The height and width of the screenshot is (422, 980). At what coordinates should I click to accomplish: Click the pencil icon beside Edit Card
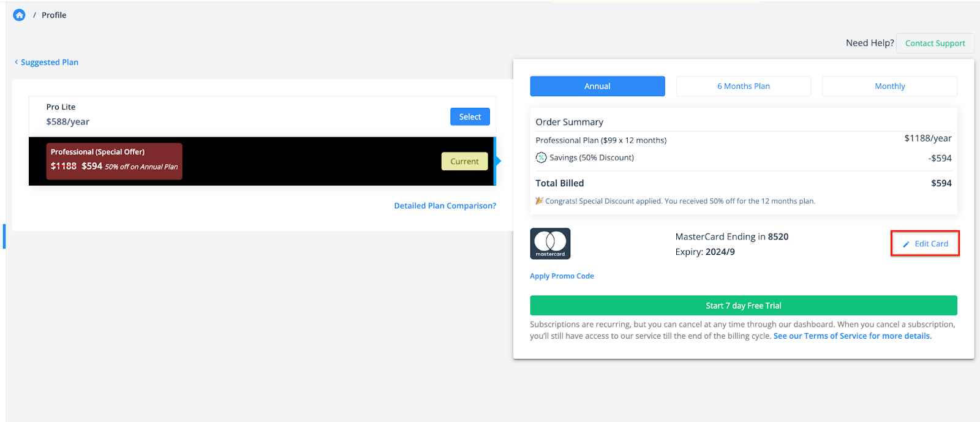coord(906,244)
